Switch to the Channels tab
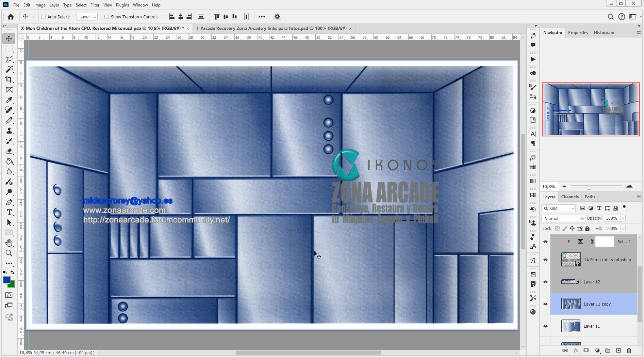This screenshot has height=357, width=644. tap(570, 197)
